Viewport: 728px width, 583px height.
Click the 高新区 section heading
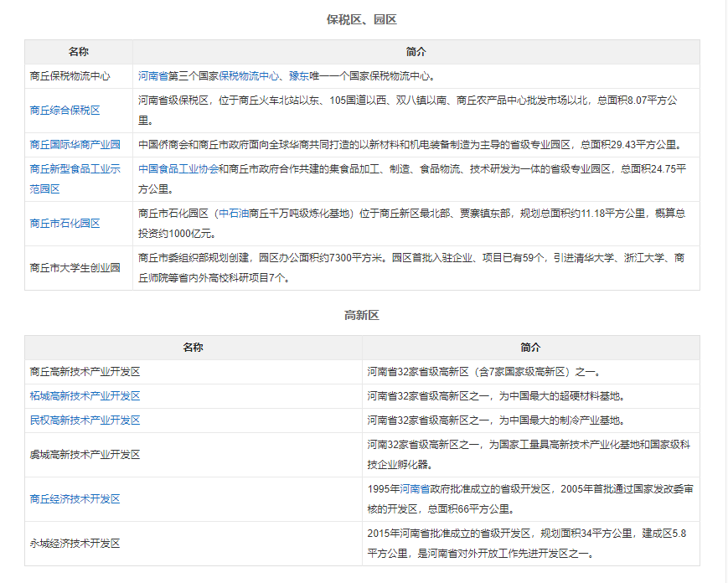361,315
